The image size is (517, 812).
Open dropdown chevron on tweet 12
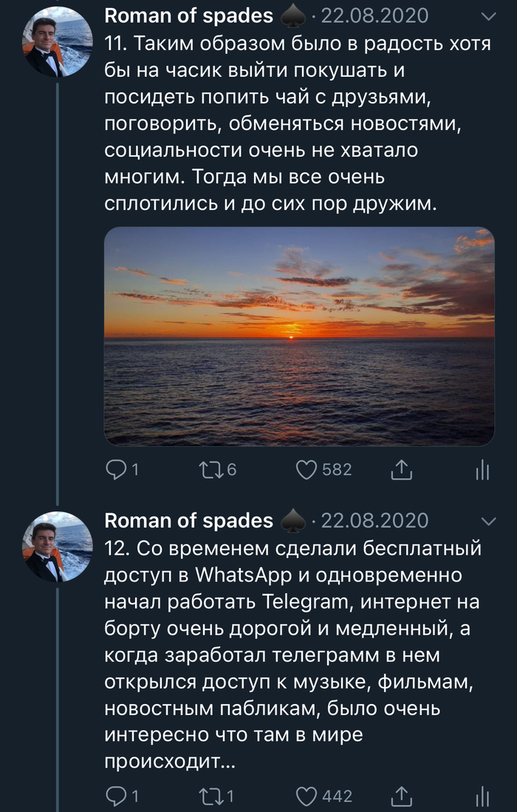[x=488, y=522]
